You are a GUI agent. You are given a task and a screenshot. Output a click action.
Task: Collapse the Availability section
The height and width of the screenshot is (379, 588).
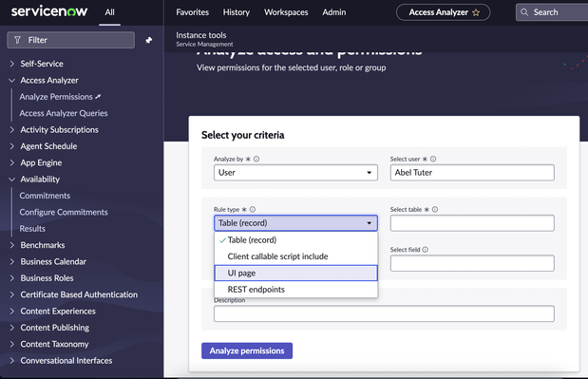point(12,180)
